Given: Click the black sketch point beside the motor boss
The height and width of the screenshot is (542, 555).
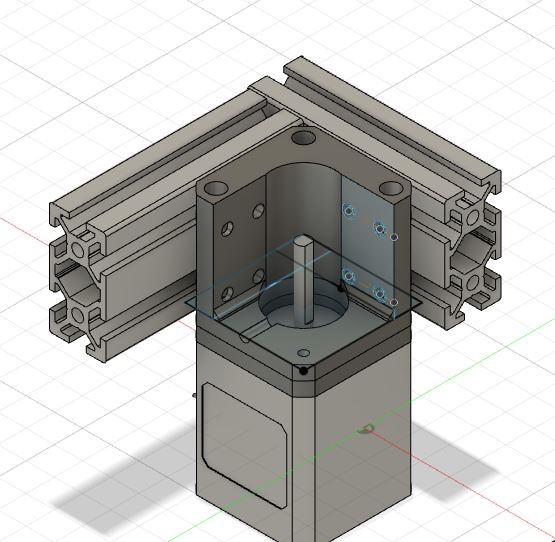Looking at the screenshot, I should (341, 289).
